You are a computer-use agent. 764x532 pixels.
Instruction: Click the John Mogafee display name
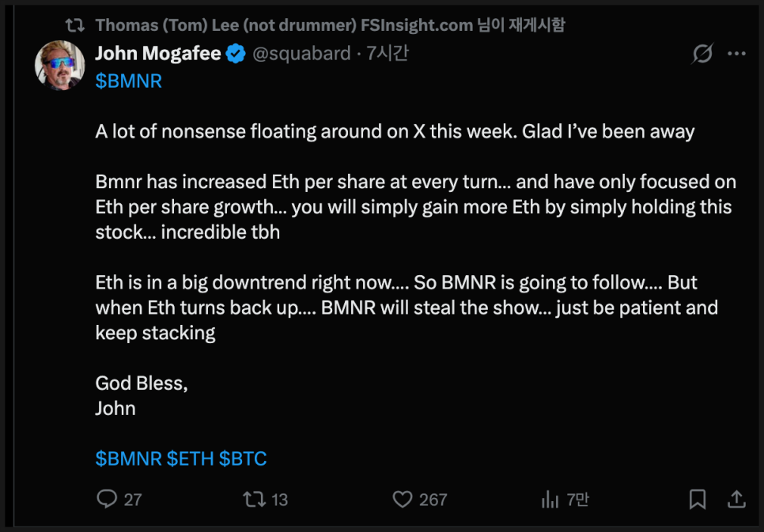(x=157, y=54)
